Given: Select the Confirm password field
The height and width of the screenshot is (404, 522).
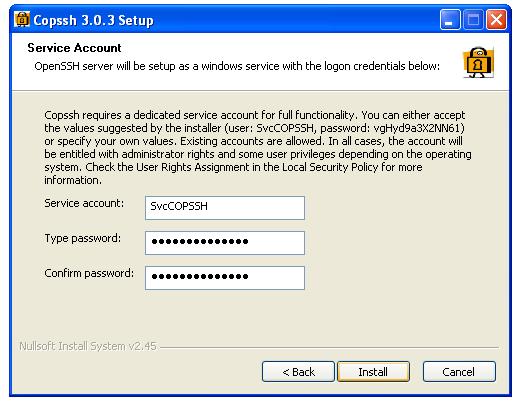Looking at the screenshot, I should click(x=225, y=278).
